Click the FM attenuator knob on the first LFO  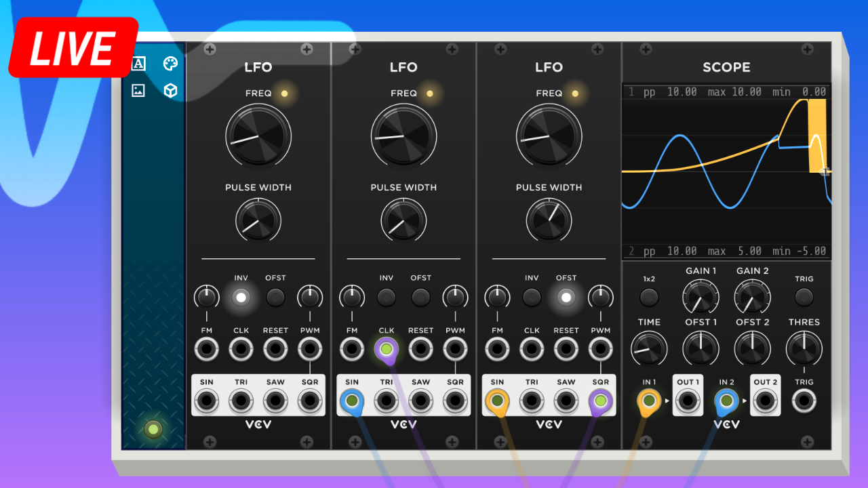(207, 297)
